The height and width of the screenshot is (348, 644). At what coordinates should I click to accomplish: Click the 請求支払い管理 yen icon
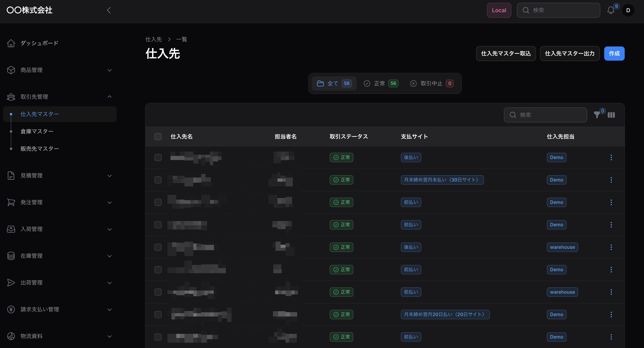tap(11, 309)
